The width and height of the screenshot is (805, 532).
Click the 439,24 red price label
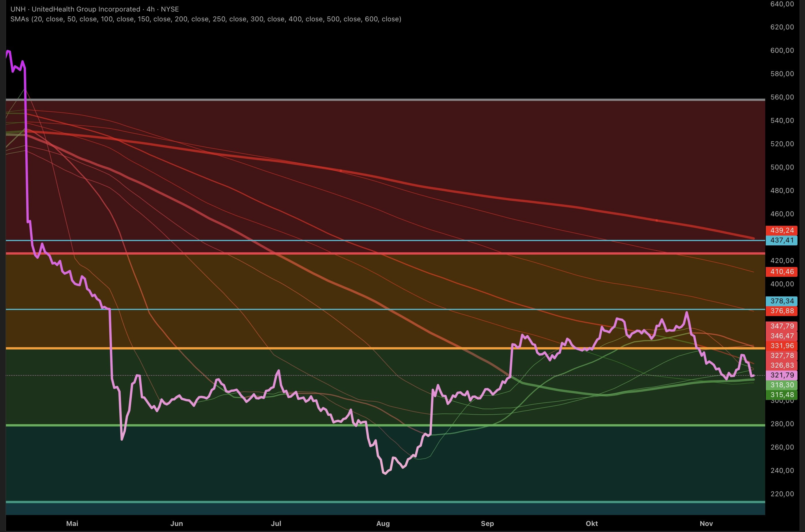pyautogui.click(x=782, y=231)
